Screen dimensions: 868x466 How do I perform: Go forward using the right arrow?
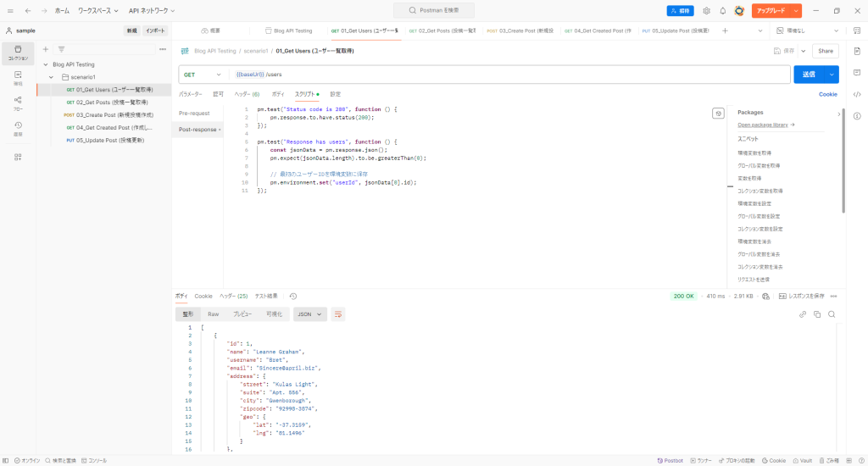click(x=44, y=10)
